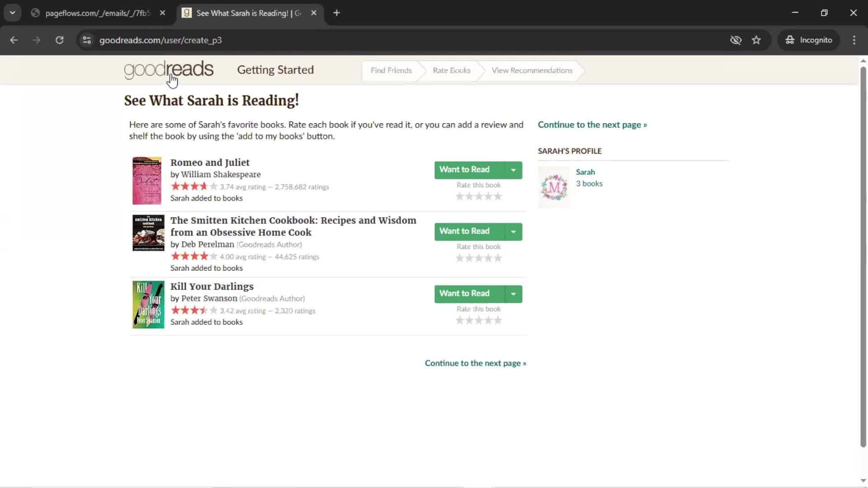
Task: Open the Chrome three-dot menu
Action: [x=854, y=40]
